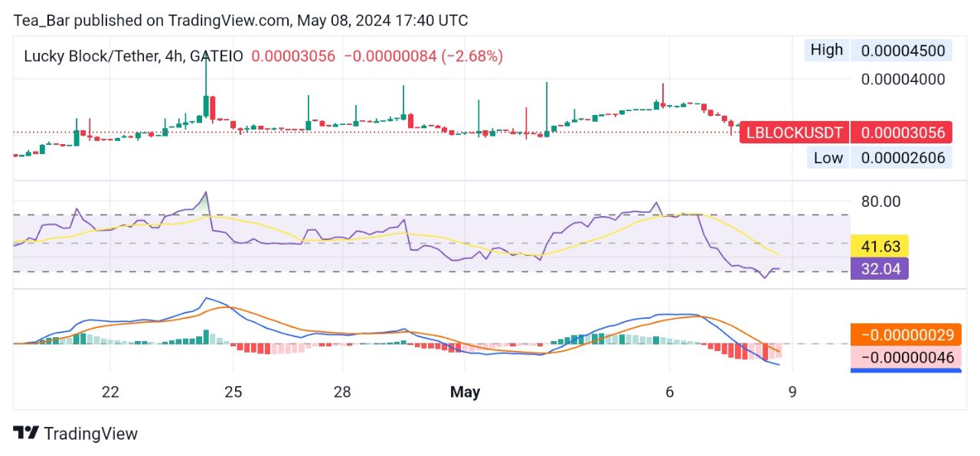Click the May label on time axis
The image size is (980, 456).
tap(465, 392)
